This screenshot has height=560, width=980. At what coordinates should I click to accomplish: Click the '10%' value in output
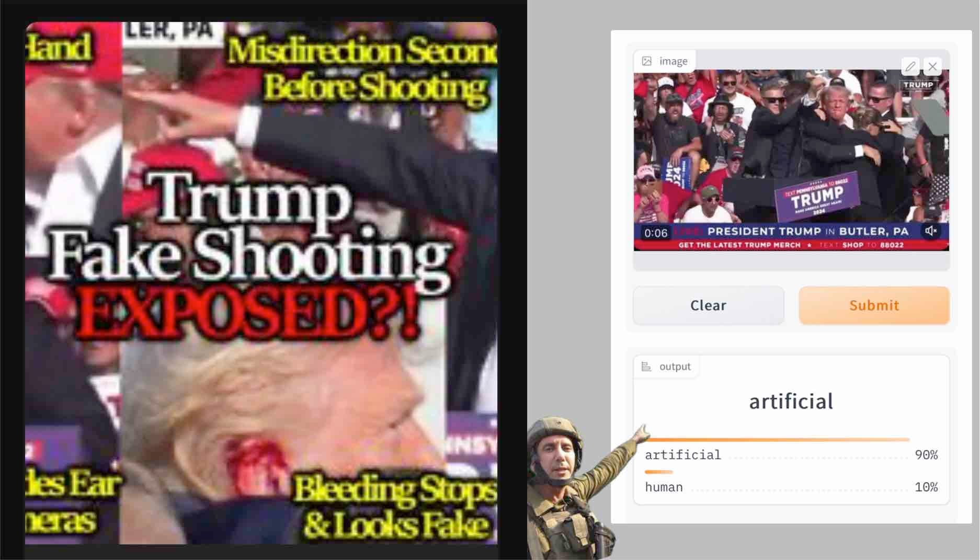[x=926, y=487]
